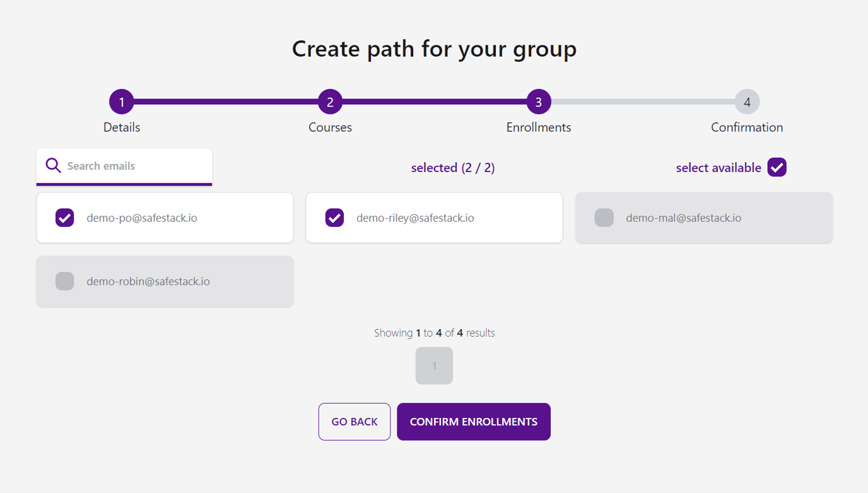
Task: Click the CONFIRM ENROLLMENTS button
Action: (473, 421)
